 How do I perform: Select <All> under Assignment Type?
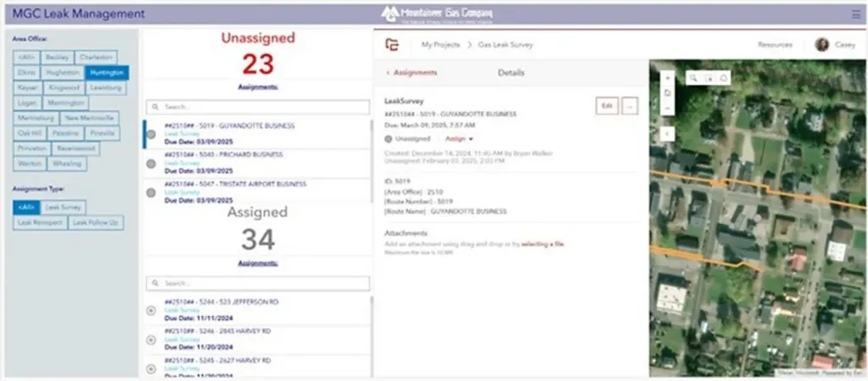(26, 208)
